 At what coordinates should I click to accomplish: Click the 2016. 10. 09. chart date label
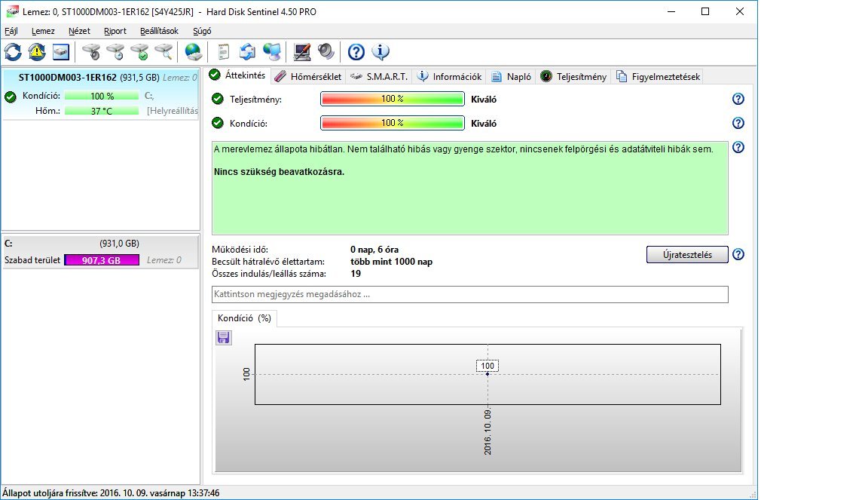487,432
